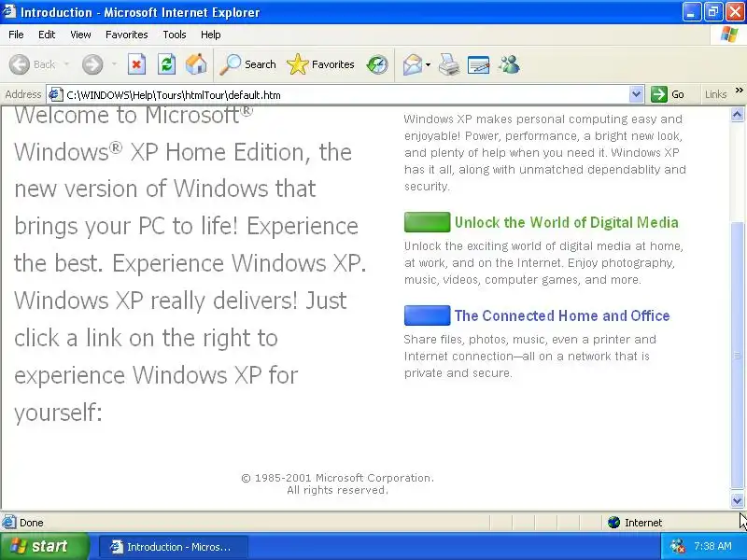
Task: Stop loading with the red X icon
Action: click(136, 64)
